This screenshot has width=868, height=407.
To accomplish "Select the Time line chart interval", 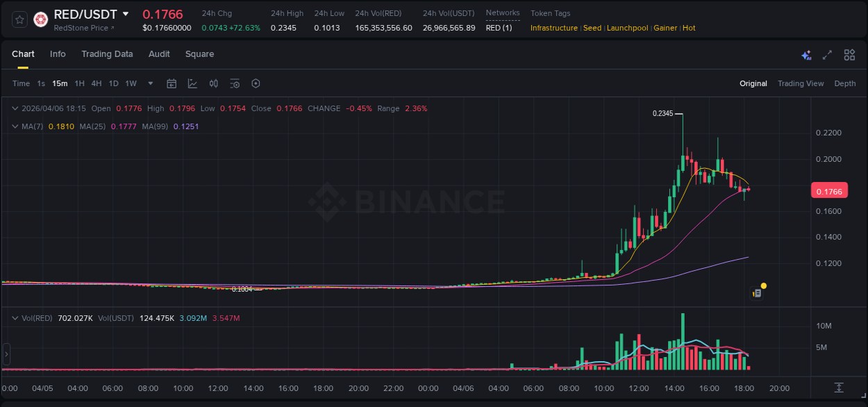I will 21,83.
